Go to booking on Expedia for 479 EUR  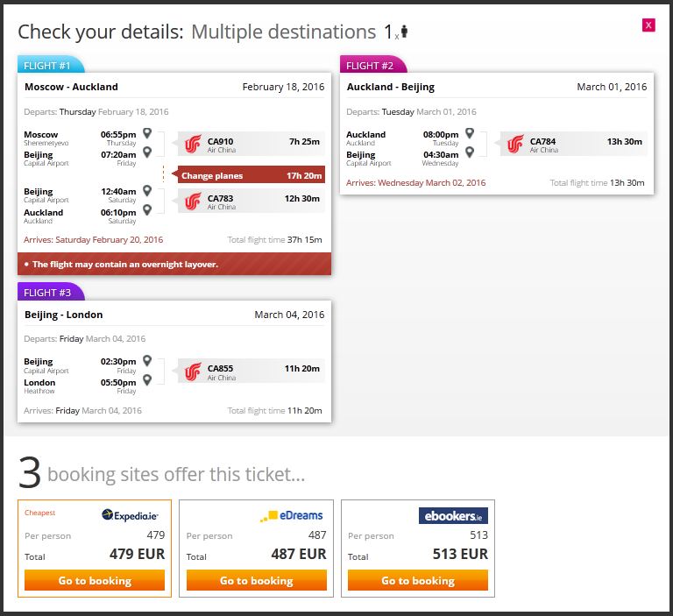95,580
